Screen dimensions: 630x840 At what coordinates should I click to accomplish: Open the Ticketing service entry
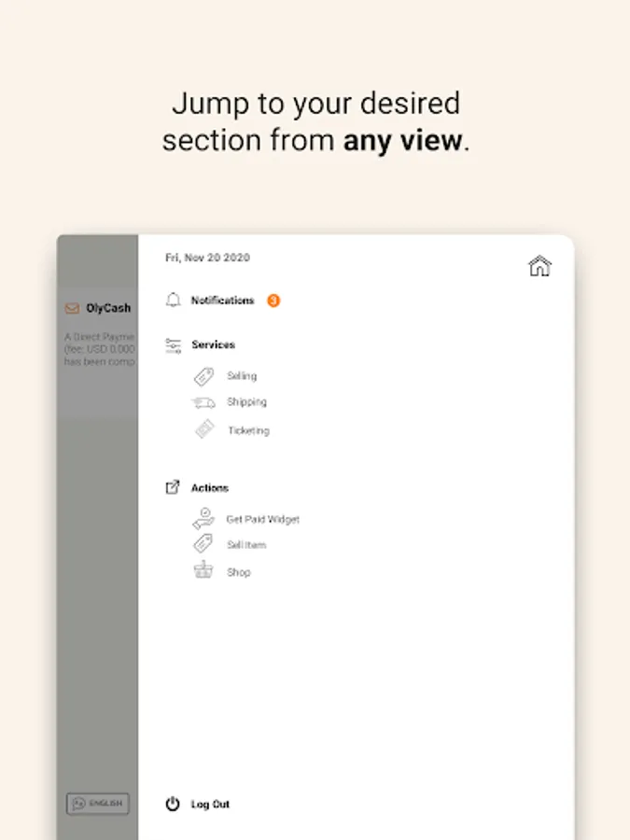(x=248, y=430)
